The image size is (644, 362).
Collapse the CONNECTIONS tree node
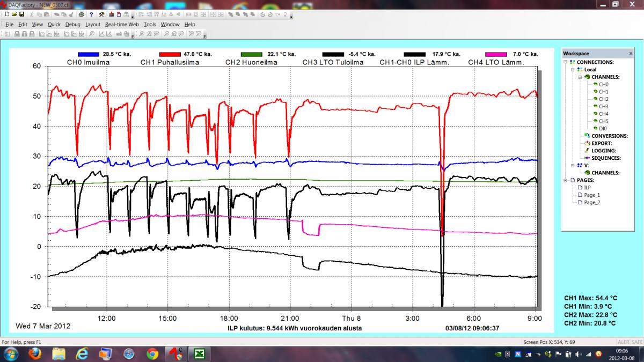click(x=565, y=62)
